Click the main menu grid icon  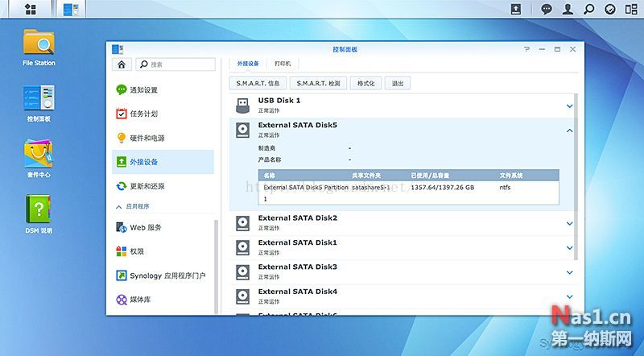(29, 9)
